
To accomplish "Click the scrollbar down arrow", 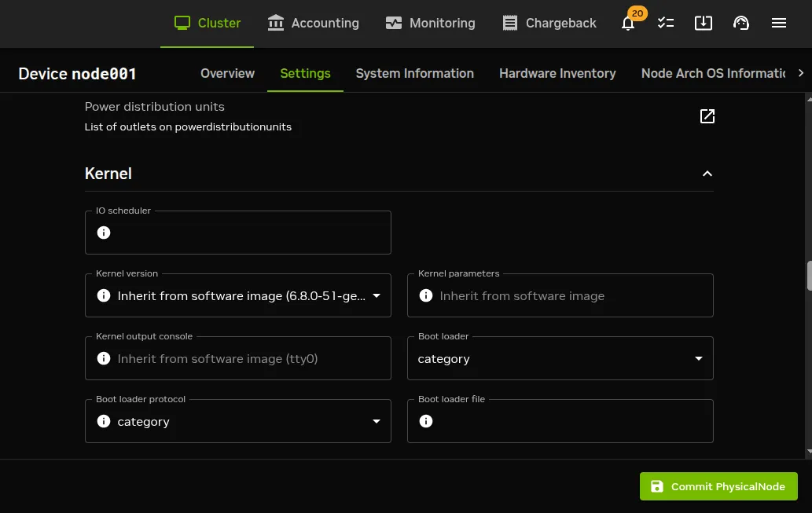I will tap(809, 452).
